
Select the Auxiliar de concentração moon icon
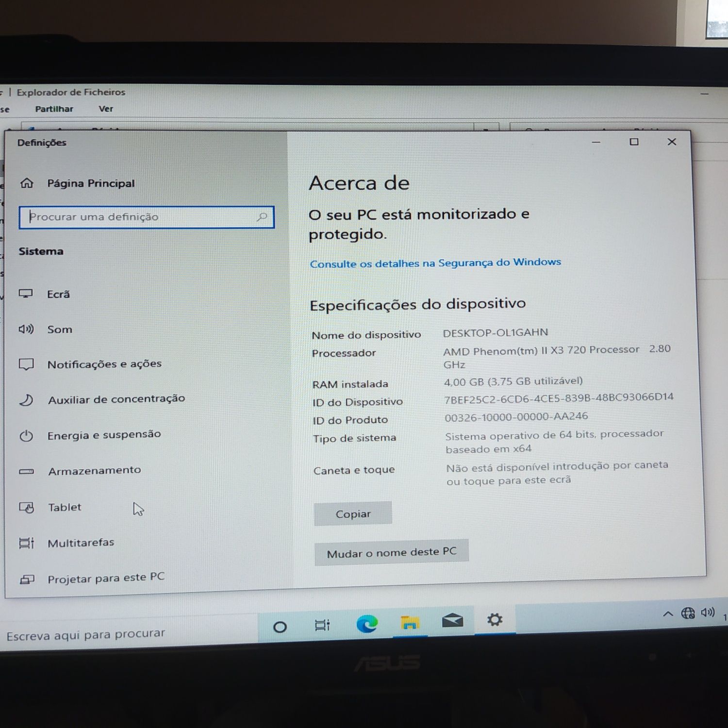point(26,400)
